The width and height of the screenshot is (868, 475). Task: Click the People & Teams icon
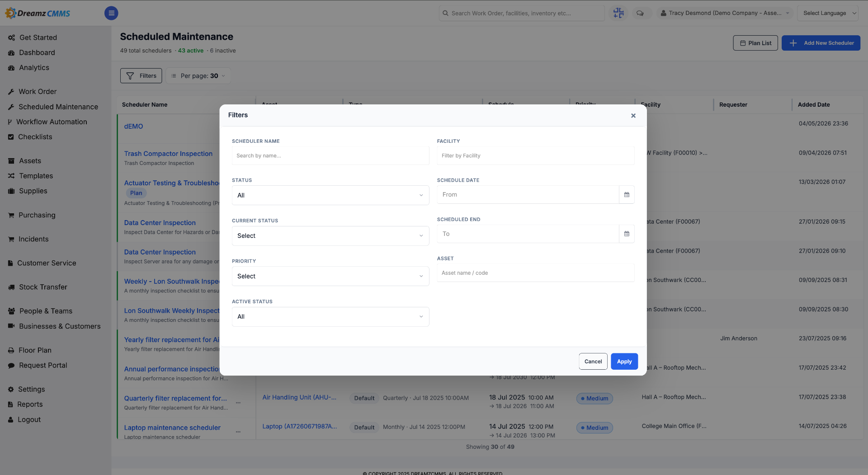11,311
